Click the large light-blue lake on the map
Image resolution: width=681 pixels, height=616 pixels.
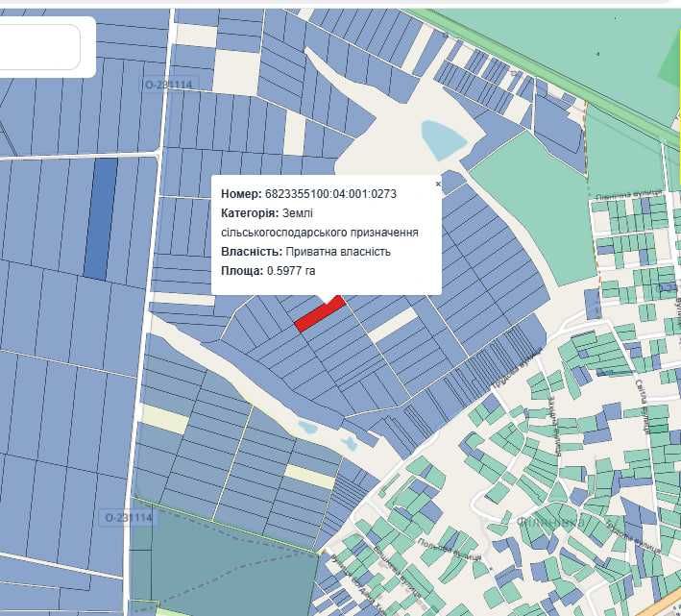[x=442, y=140]
